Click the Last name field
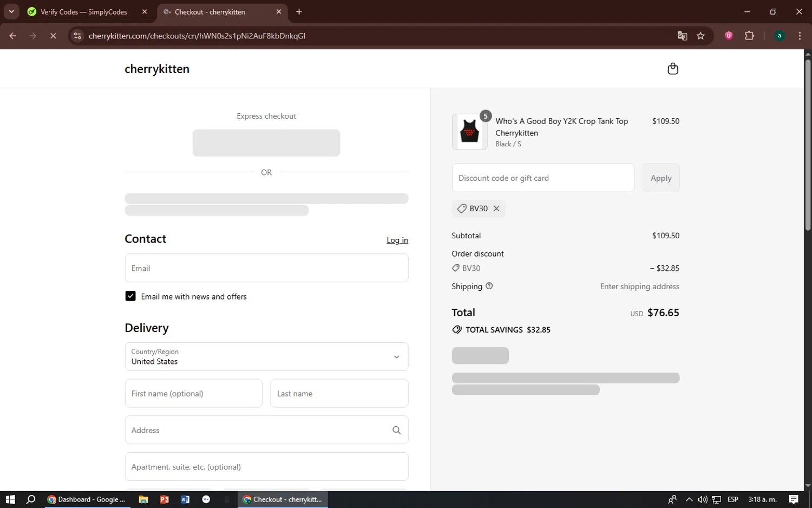 pos(339,393)
